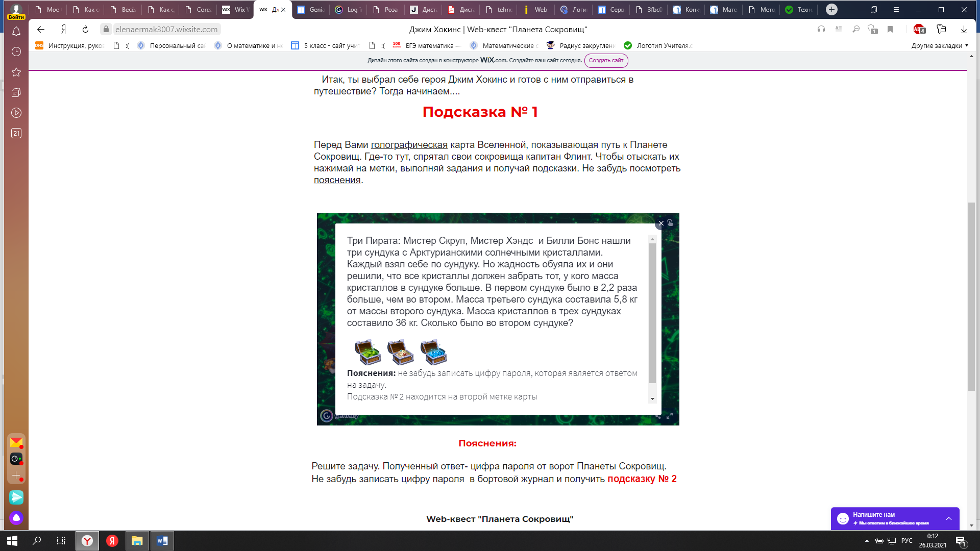Click the пояснения link in paragraph

coord(337,180)
